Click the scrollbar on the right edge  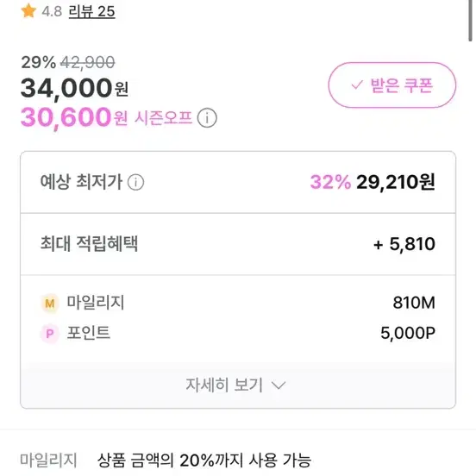click(470, 21)
